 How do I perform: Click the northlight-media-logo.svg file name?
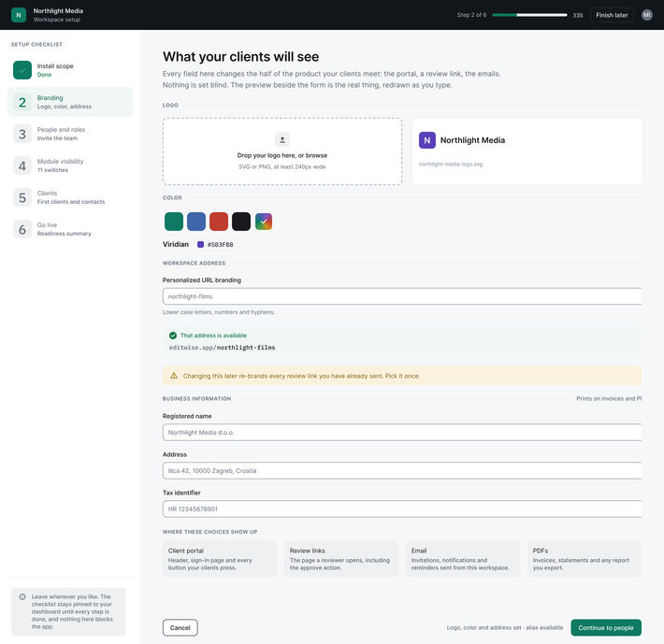click(x=451, y=165)
